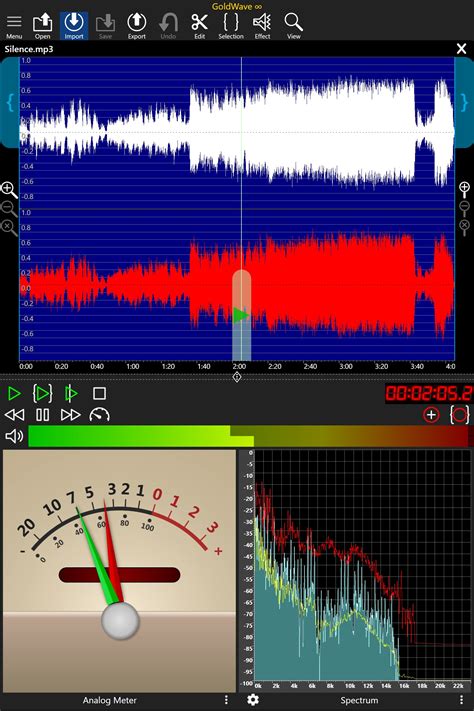Click the 1:00 mark on timeline

tap(132, 366)
